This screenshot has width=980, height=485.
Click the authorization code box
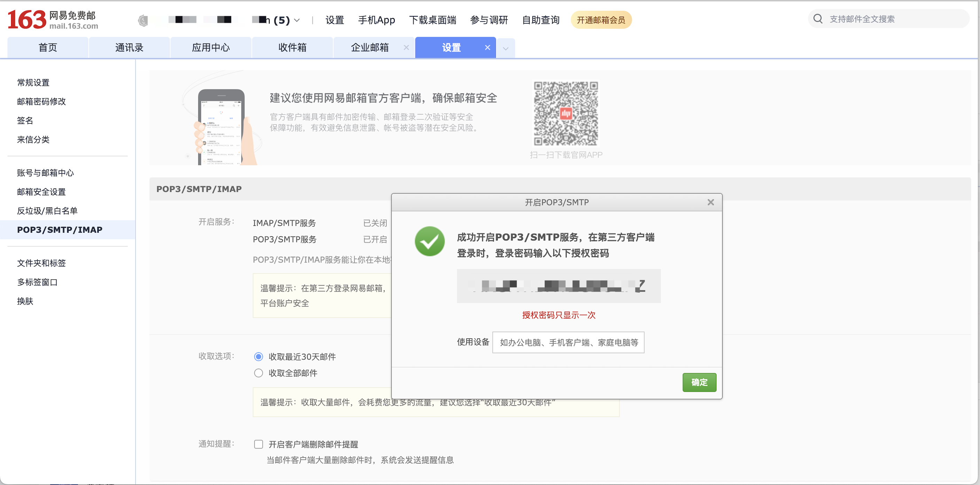point(559,286)
